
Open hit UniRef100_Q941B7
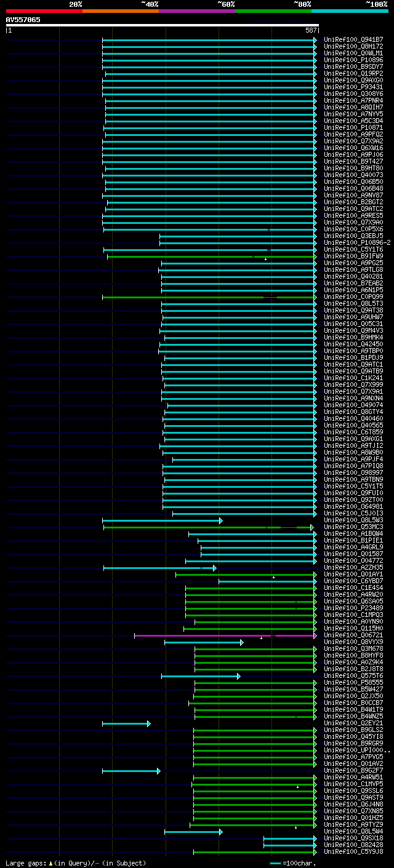point(353,39)
